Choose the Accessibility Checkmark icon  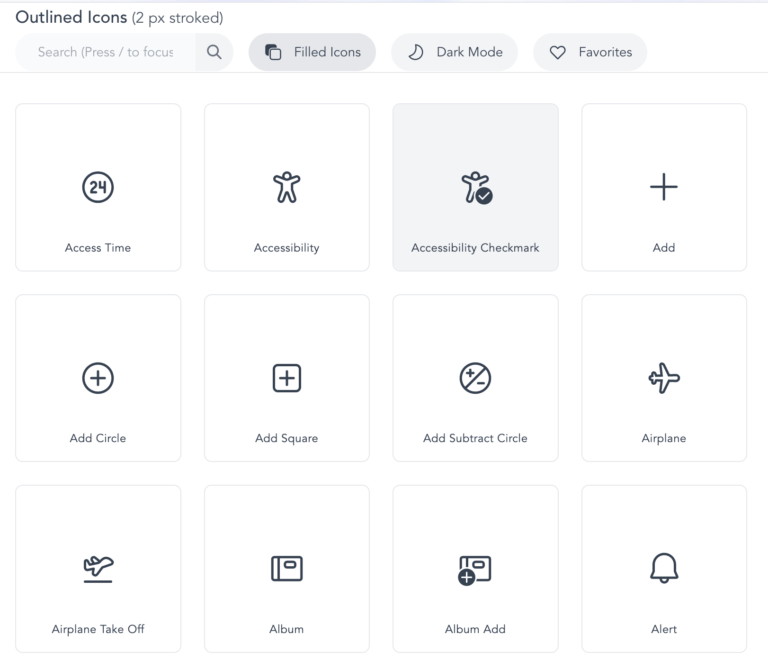(x=475, y=187)
